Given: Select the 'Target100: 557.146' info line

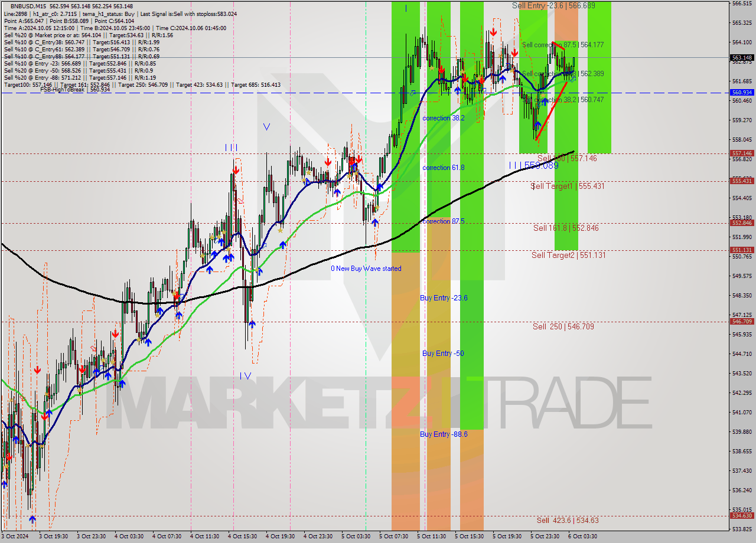Looking at the screenshot, I should click(x=142, y=85).
